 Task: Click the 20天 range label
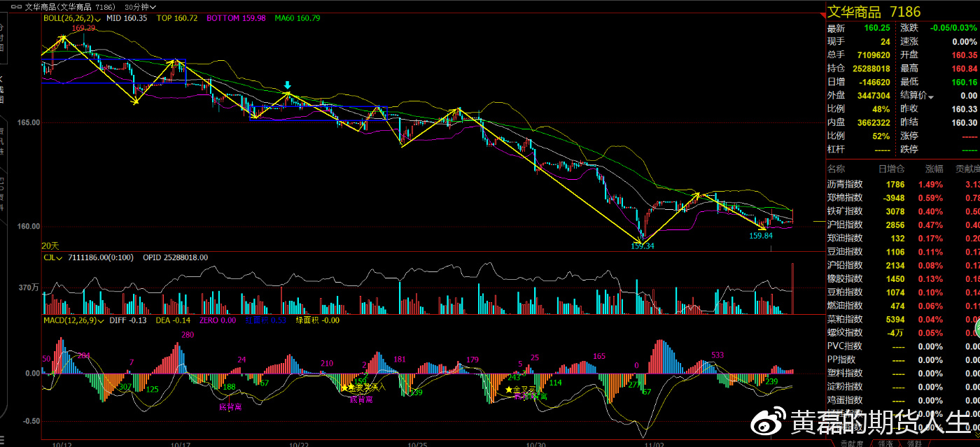[50, 246]
